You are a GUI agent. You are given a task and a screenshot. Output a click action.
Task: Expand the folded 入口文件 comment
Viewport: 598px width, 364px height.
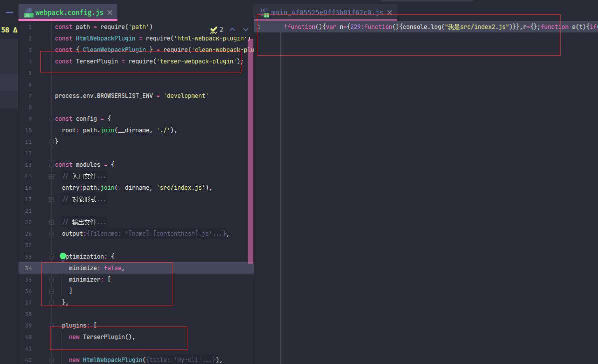pyautogui.click(x=51, y=176)
